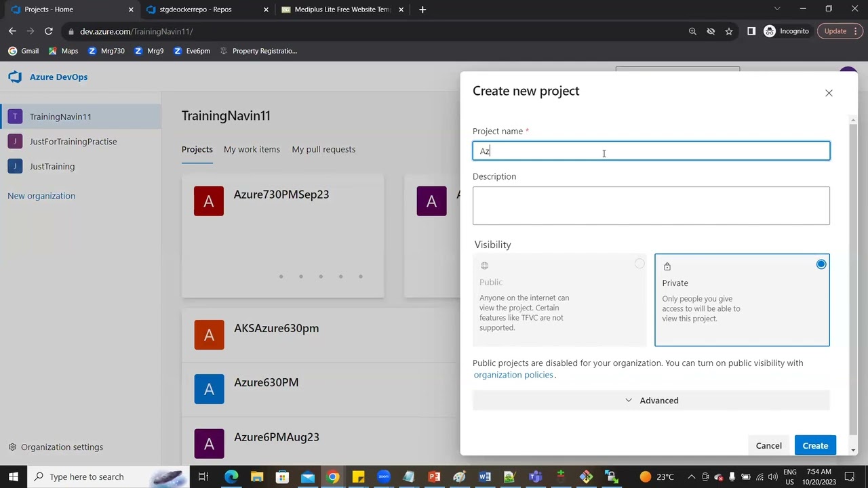
Task: Open the Azure DevOps home text link
Action: 58,77
